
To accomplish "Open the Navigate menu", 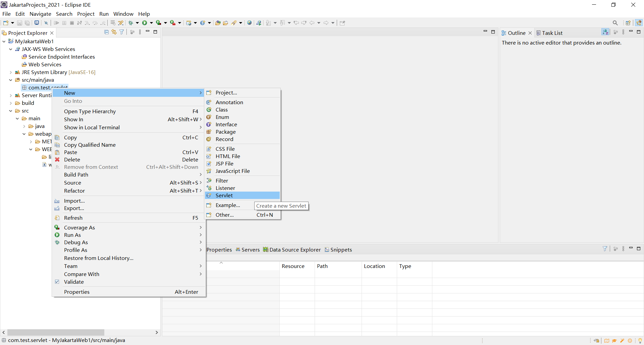I will point(40,14).
